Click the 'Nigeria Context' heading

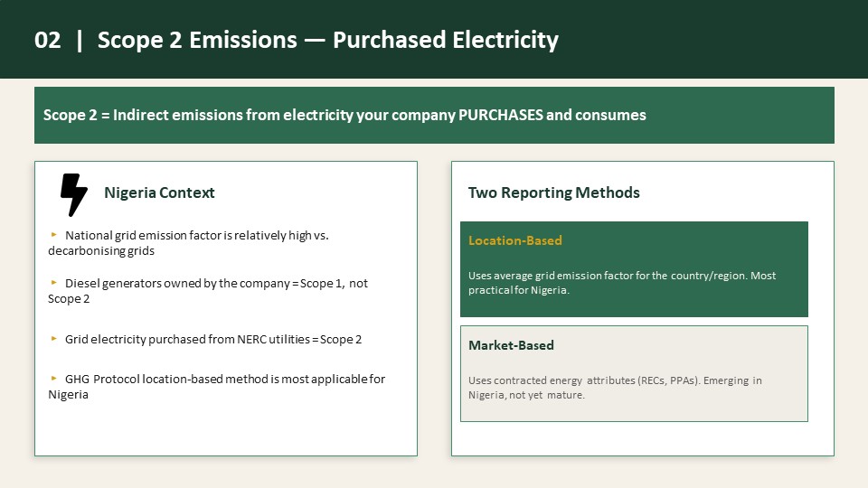(159, 192)
